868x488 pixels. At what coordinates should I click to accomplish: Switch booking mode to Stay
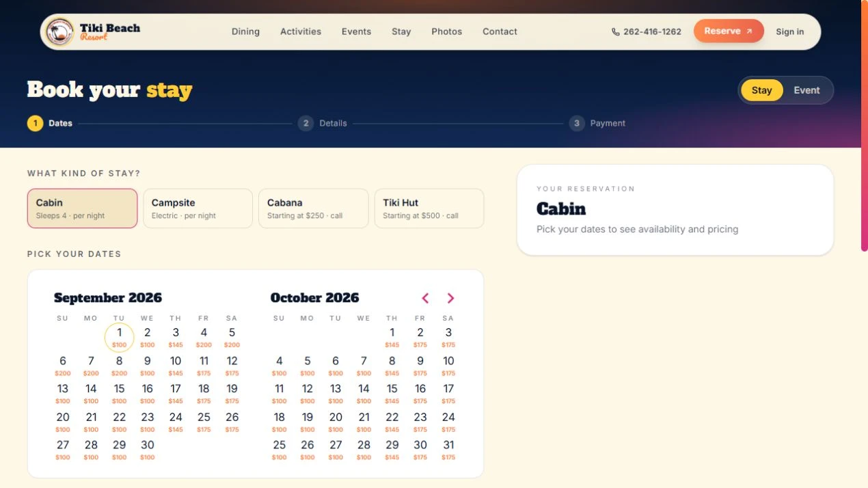tap(761, 90)
